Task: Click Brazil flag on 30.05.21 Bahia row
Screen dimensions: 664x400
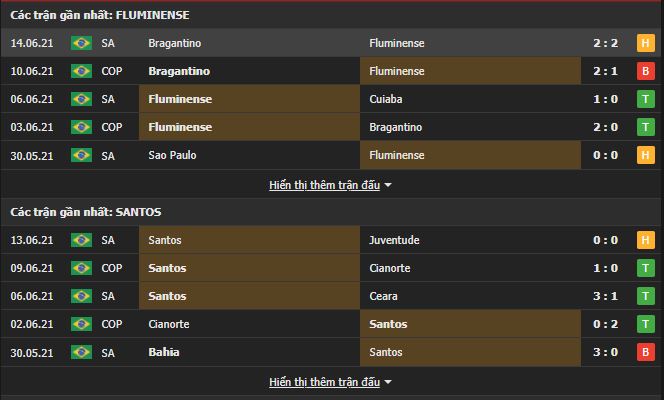Action: coord(82,352)
